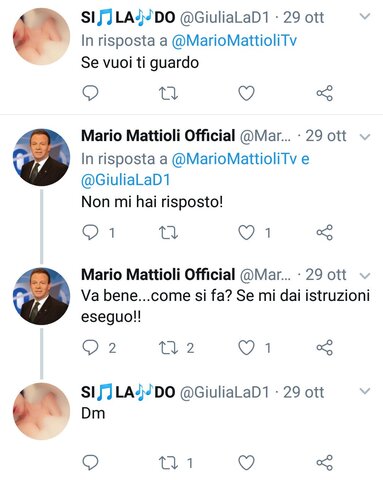Open the chevron menu on 'Se vuoi ti guardo' tweet

tap(365, 16)
